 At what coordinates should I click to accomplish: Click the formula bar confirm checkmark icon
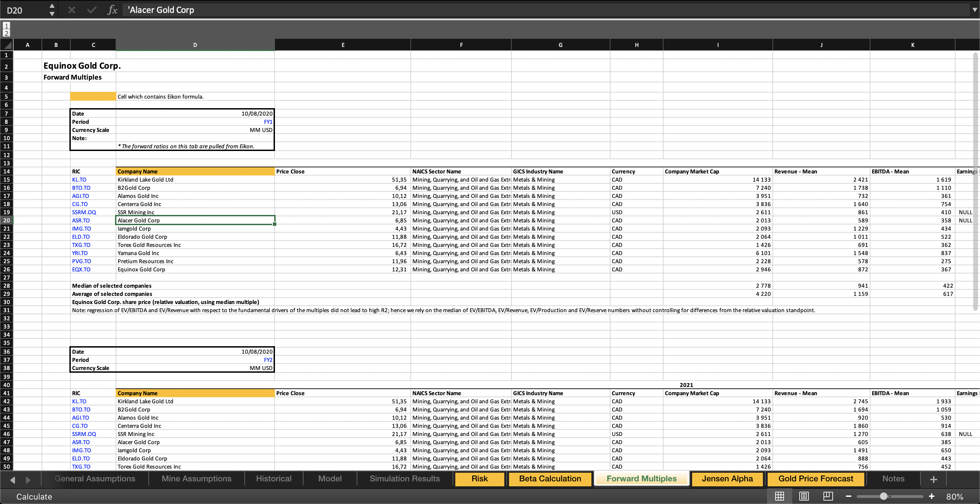92,10
